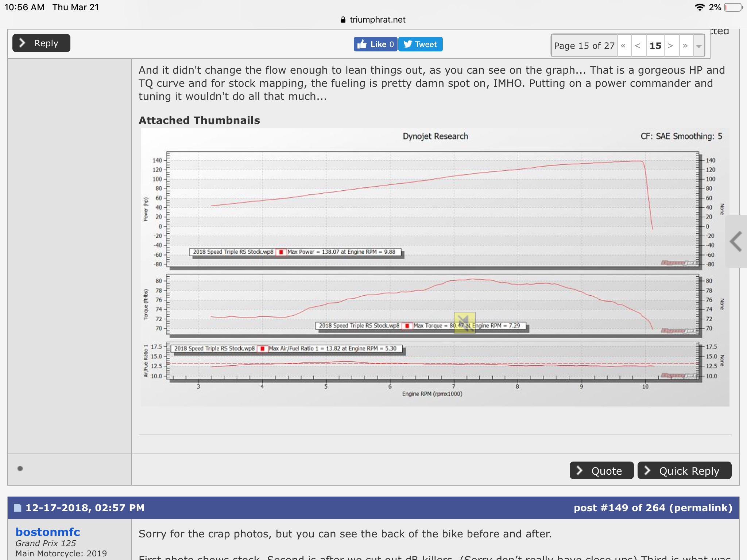Jump to last page arrow
This screenshot has width=747, height=560.
click(685, 46)
